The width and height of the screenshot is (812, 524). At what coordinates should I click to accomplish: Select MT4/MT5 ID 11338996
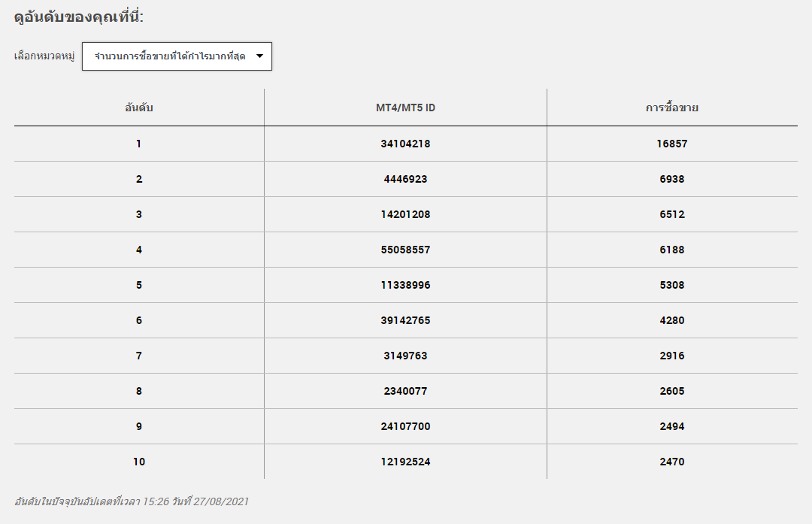pyautogui.click(x=405, y=285)
